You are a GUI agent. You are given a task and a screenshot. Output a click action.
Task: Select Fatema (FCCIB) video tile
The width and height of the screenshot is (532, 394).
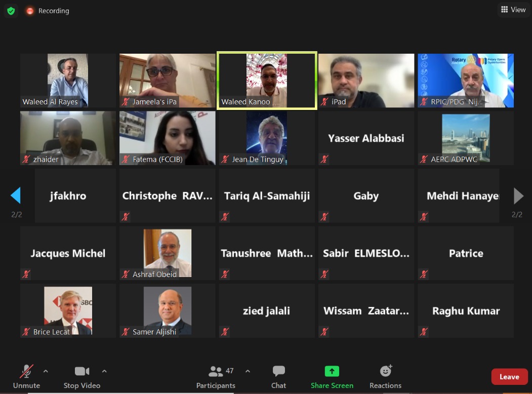(167, 138)
